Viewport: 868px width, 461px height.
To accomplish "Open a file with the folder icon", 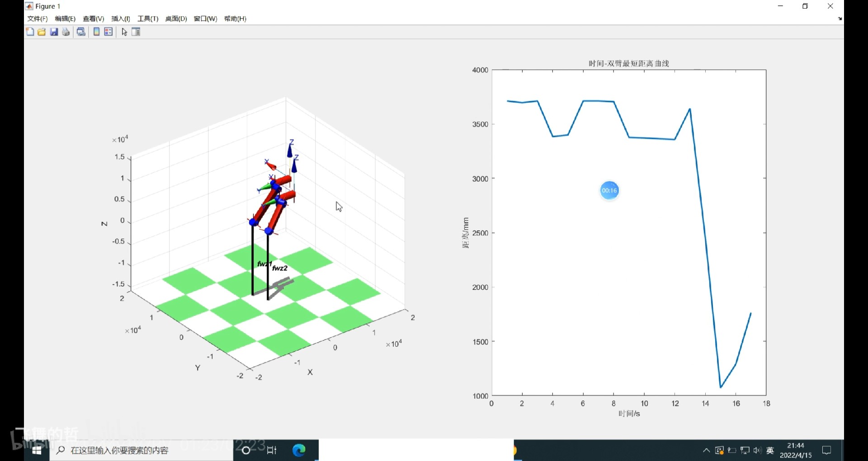I will click(x=42, y=32).
